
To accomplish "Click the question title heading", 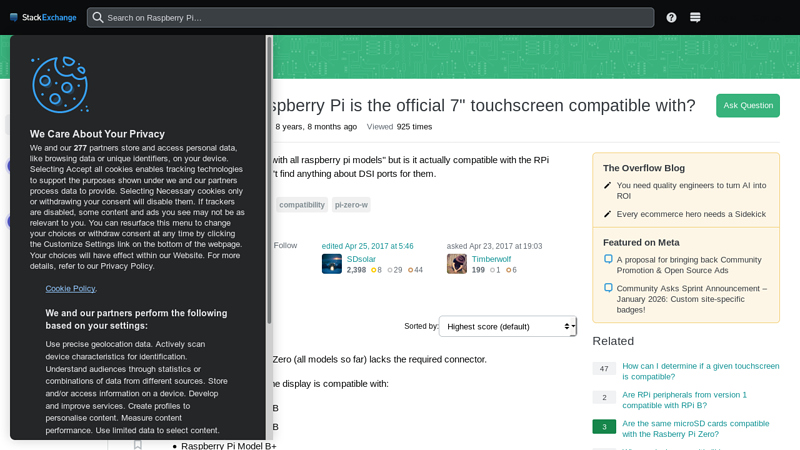I will [x=484, y=105].
